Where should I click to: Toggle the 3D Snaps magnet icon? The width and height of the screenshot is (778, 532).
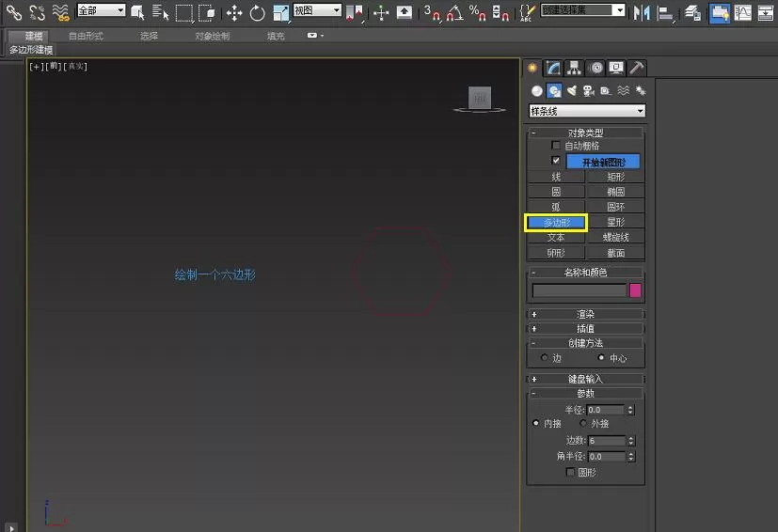[x=432, y=13]
